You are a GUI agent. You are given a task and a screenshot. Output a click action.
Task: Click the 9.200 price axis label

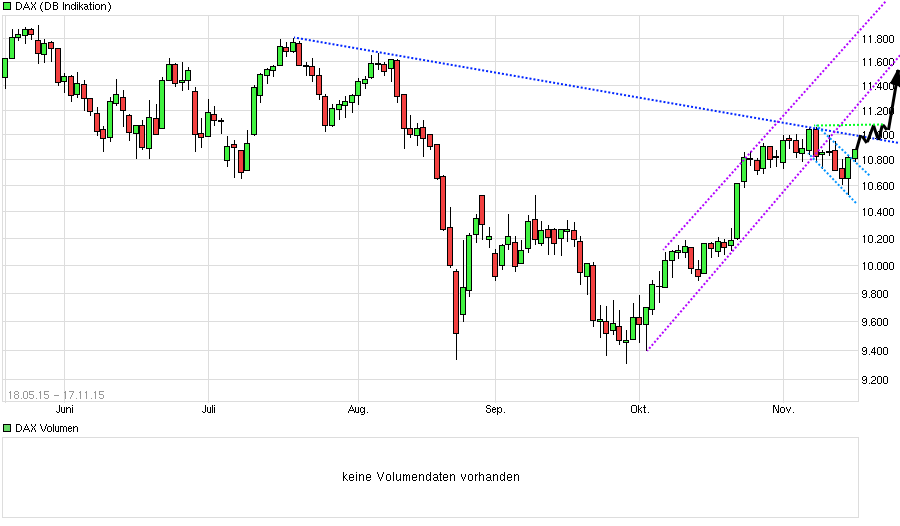(877, 380)
